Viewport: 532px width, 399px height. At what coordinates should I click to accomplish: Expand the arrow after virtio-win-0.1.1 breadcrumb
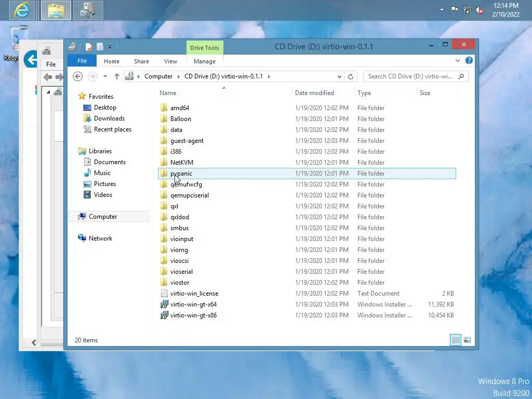269,77
